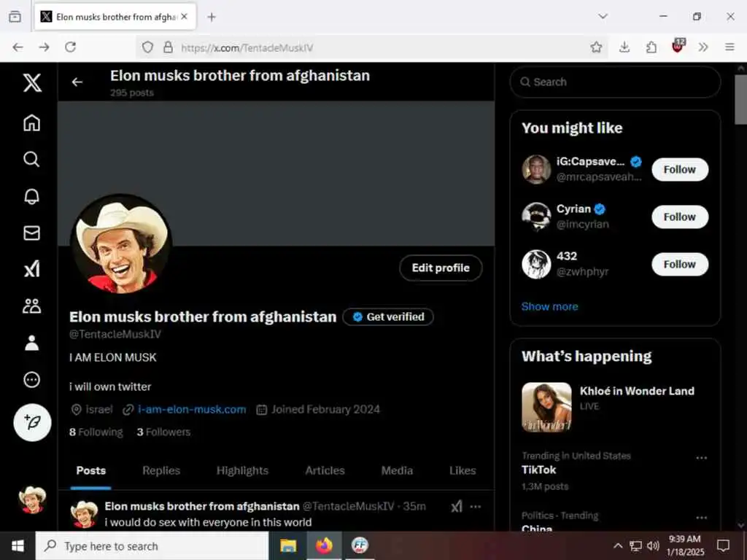Open tracking protection shield icon
This screenshot has height=560, width=747.
click(147, 47)
